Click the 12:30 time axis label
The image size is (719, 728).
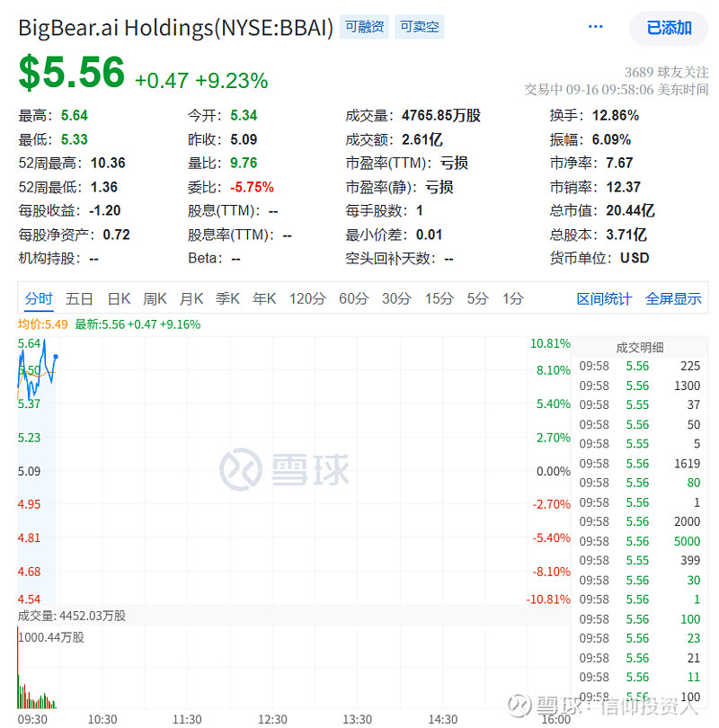click(x=272, y=720)
